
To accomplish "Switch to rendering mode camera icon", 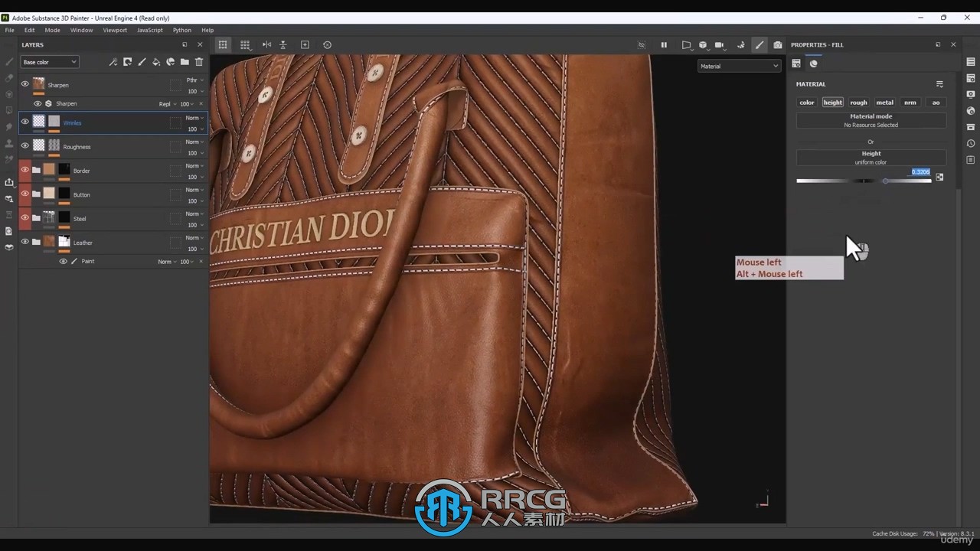I will (x=778, y=45).
